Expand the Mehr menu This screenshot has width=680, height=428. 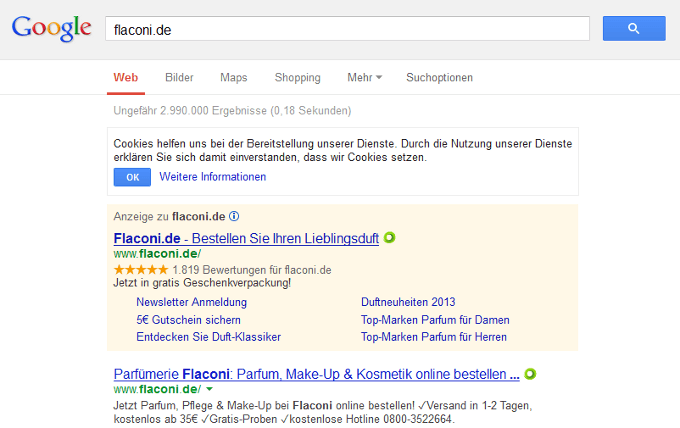pos(365,78)
